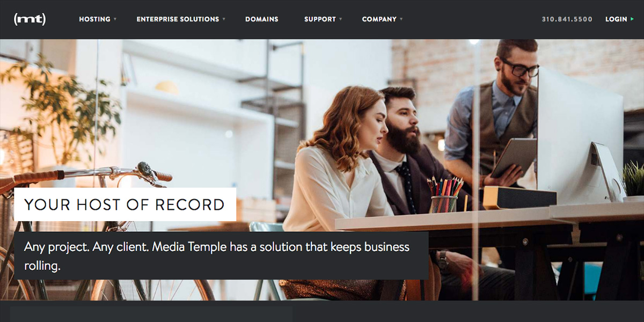
Task: Open the Support menu
Action: (320, 19)
